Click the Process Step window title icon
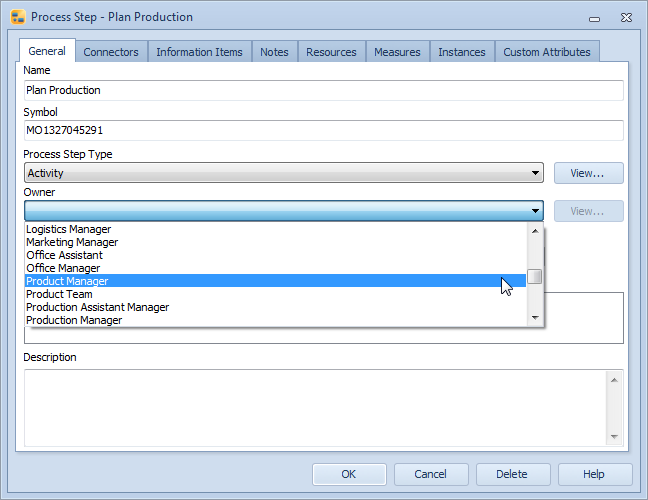The height and width of the screenshot is (500, 648). 17,17
